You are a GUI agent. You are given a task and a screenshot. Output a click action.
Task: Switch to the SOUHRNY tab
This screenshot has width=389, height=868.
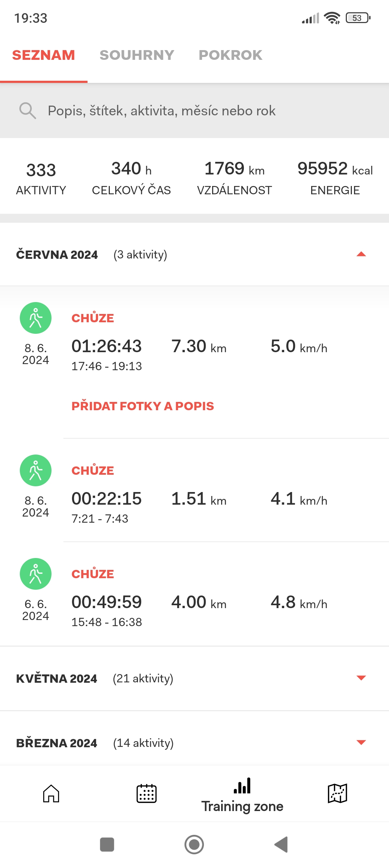137,55
